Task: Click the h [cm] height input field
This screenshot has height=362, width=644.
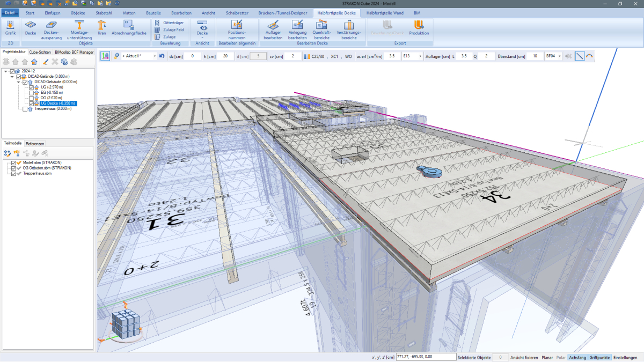Action: tap(225, 56)
